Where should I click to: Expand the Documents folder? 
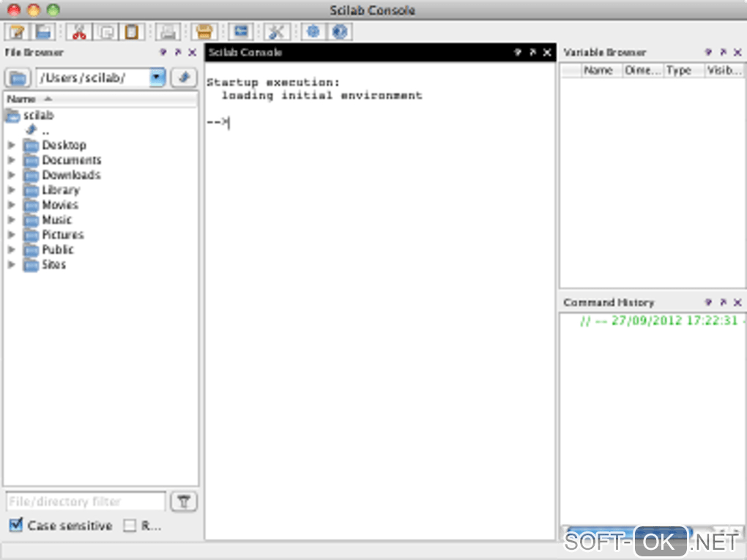tap(12, 160)
